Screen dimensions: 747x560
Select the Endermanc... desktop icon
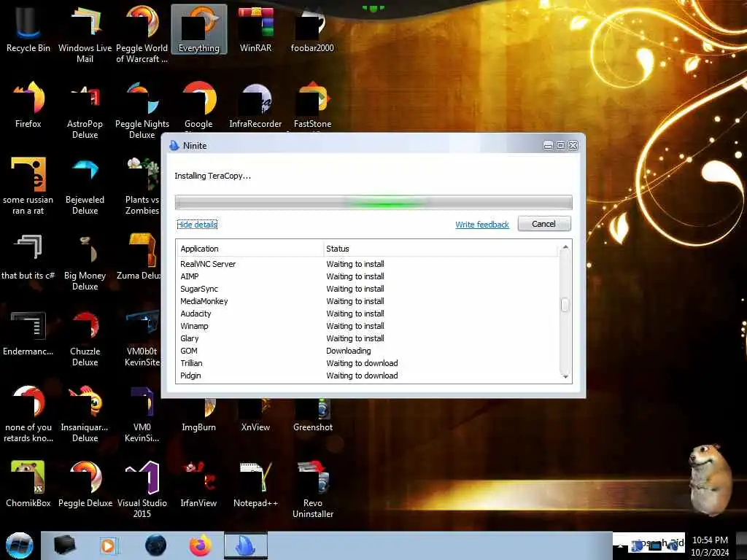point(28,333)
